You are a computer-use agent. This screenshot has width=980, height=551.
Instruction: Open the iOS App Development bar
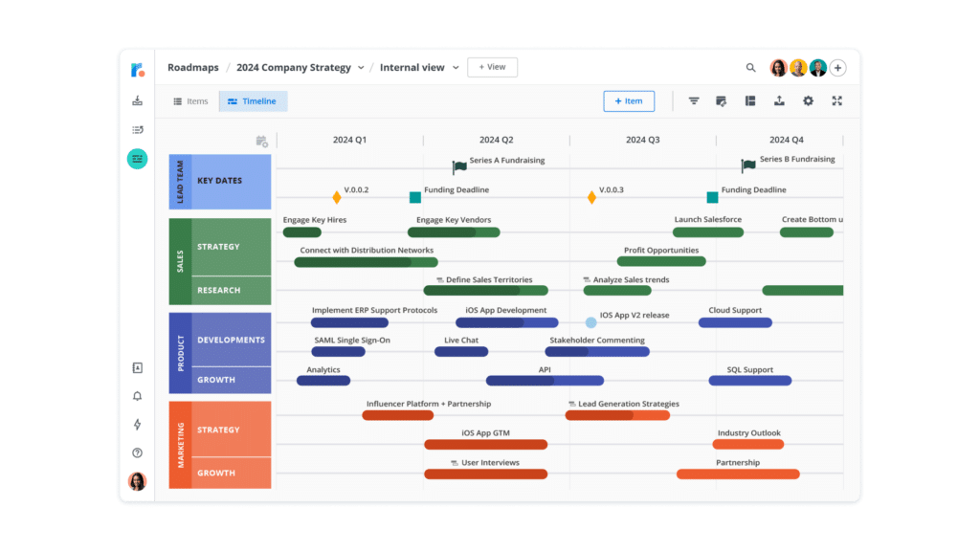(507, 323)
